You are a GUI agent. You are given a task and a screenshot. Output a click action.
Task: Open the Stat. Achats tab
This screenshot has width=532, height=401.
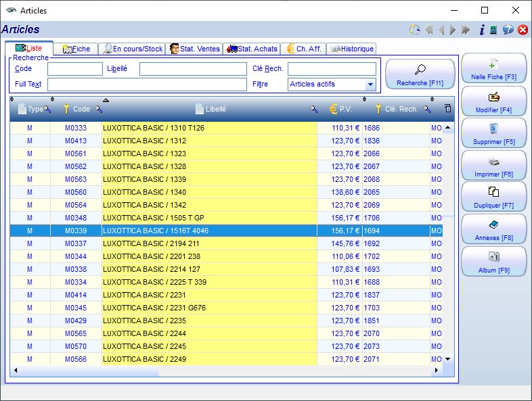(x=252, y=49)
